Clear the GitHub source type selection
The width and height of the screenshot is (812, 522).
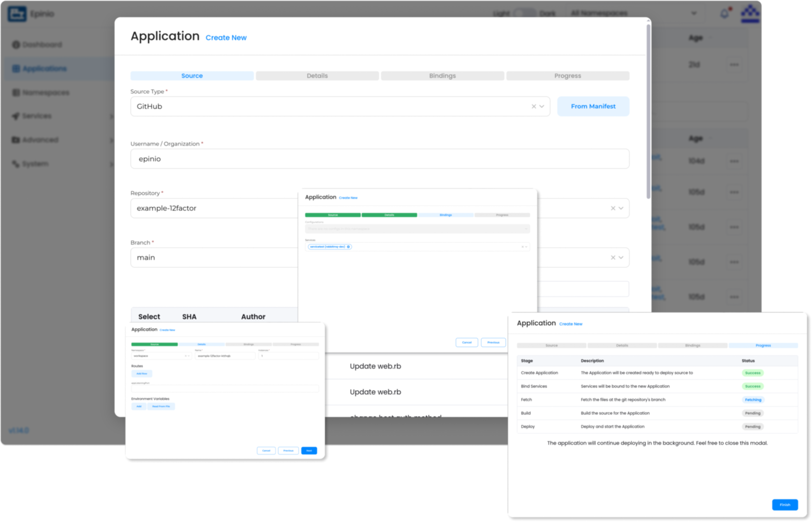(533, 106)
